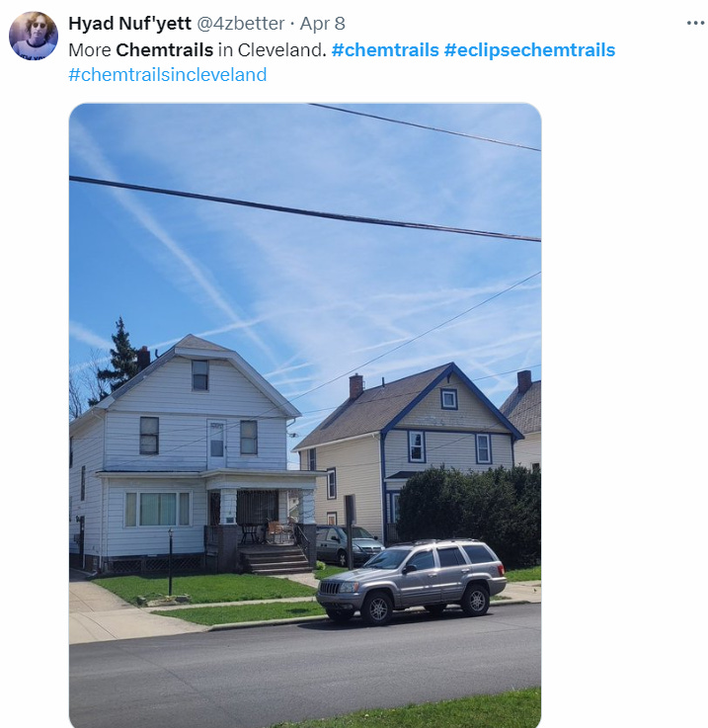Image resolution: width=708 pixels, height=728 pixels.
Task: Open the tweet via the Apr 8 timestamp
Action: 322,24
